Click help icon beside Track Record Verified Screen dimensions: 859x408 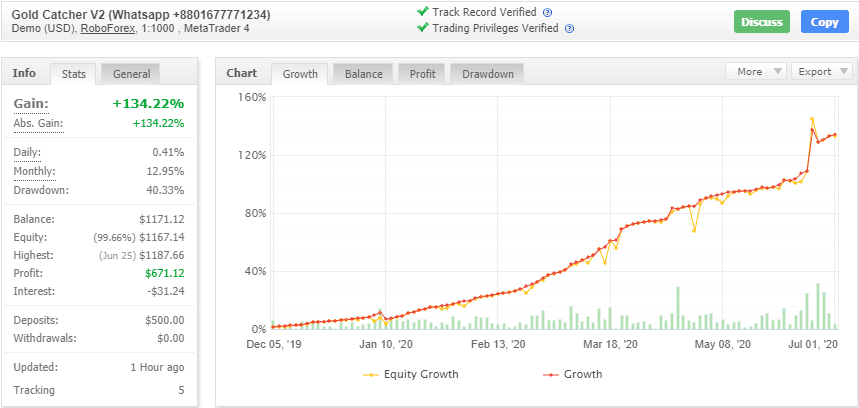tap(547, 12)
